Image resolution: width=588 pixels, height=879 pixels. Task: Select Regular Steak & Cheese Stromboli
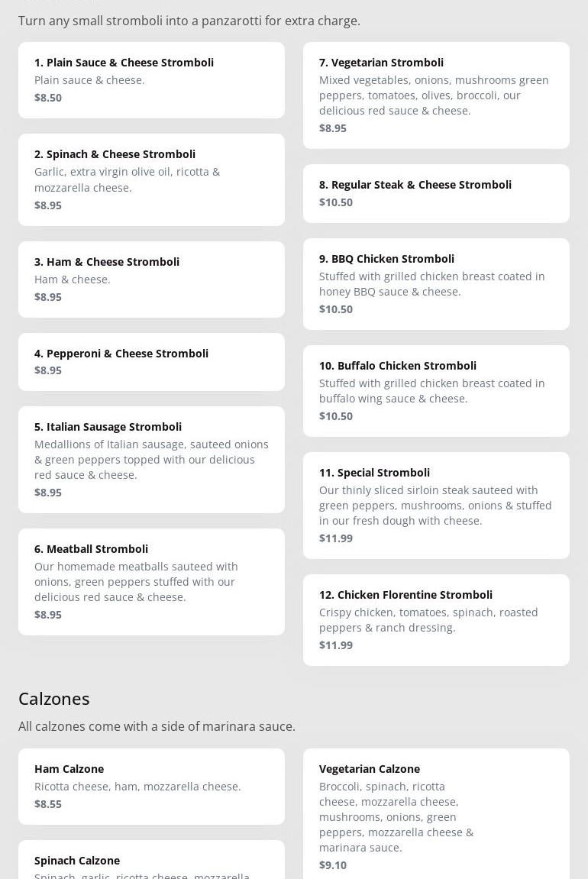[436, 193]
